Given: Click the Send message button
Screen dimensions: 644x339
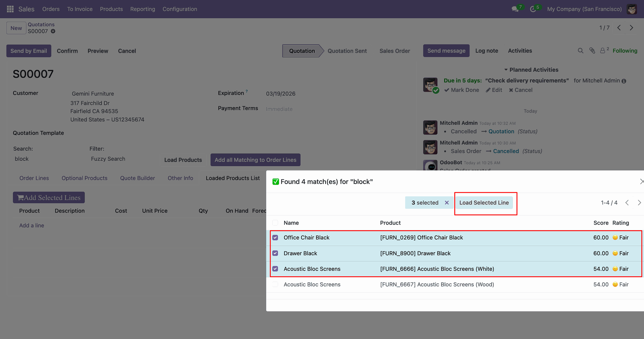Looking at the screenshot, I should [446, 51].
